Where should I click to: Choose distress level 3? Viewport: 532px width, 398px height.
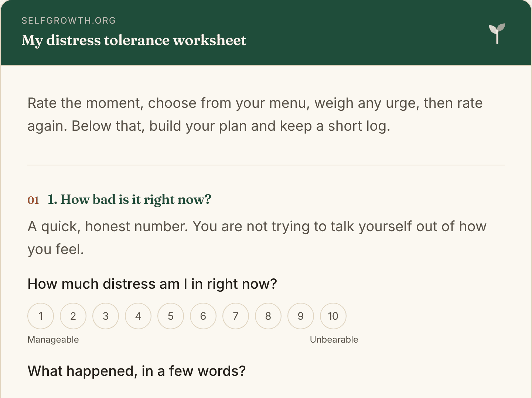click(106, 316)
